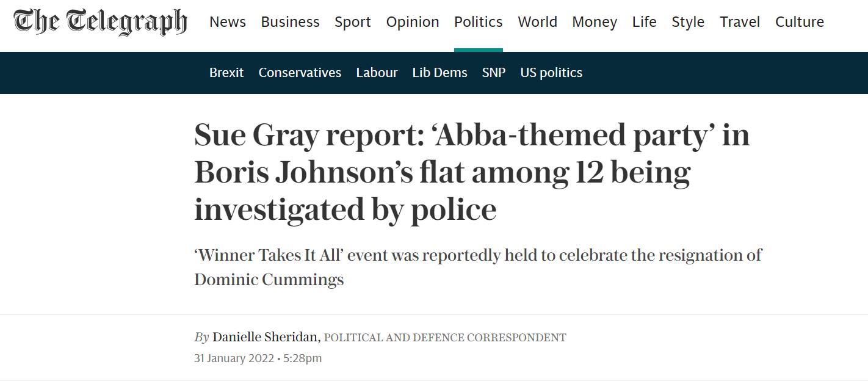868x381 pixels.
Task: Select the Travel menu item
Action: 740,22
